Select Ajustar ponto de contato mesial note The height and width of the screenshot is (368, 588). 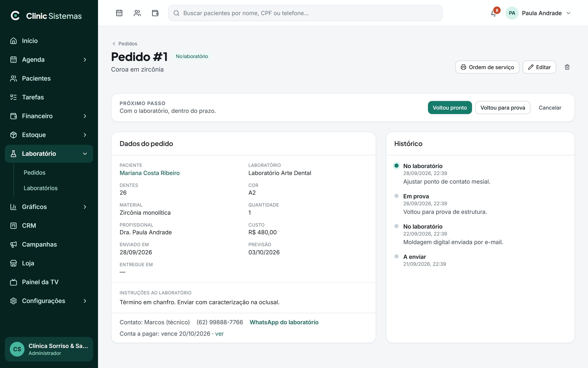pos(447,182)
